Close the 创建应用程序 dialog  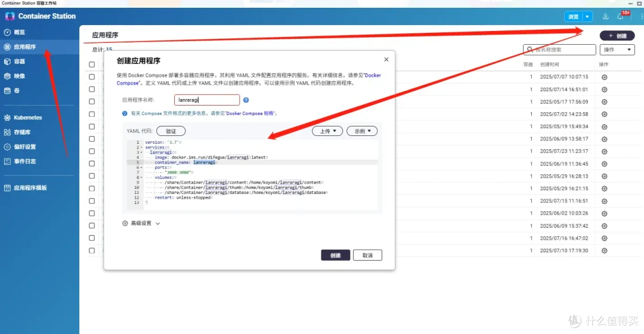(386, 60)
